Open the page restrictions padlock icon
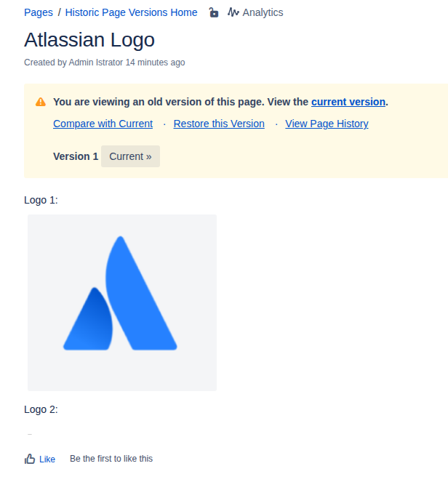448x482 pixels. tap(214, 12)
